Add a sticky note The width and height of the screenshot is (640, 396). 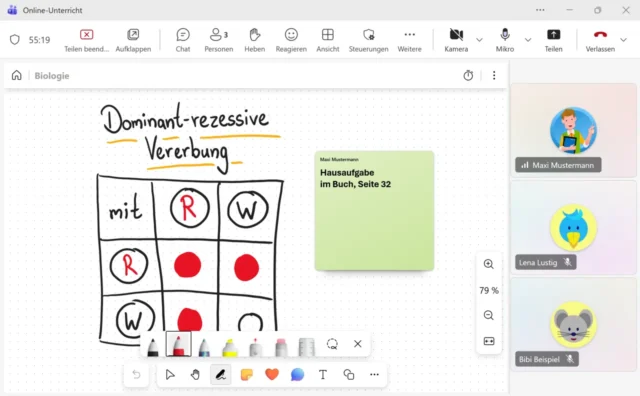pyautogui.click(x=247, y=374)
